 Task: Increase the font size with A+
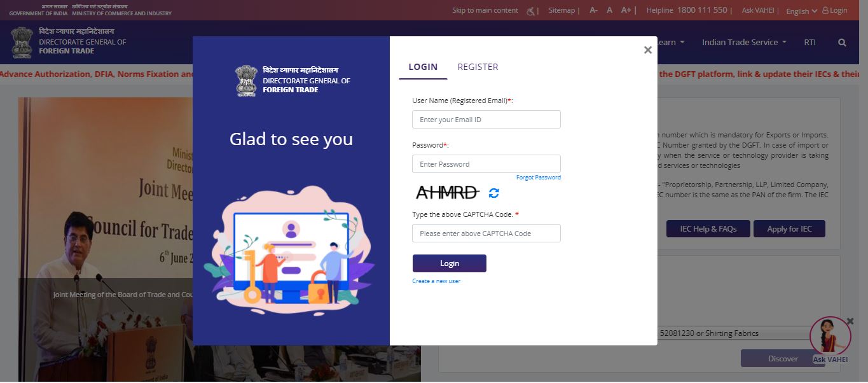click(626, 10)
